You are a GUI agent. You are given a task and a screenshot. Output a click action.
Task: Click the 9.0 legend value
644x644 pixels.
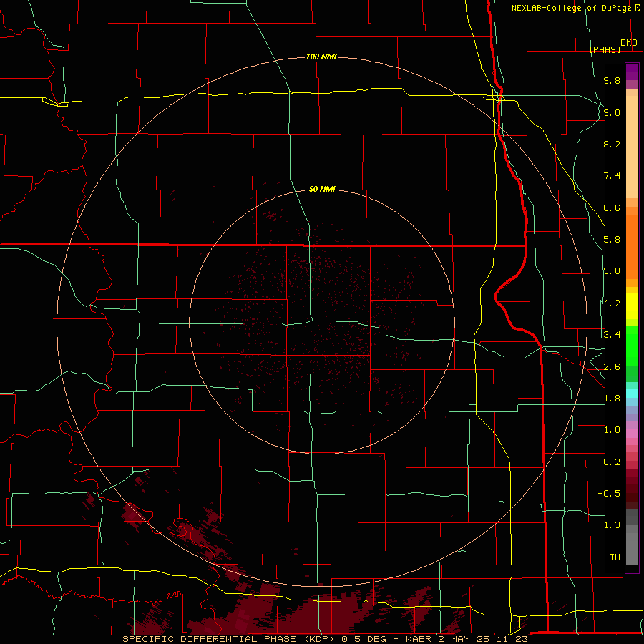click(x=612, y=112)
